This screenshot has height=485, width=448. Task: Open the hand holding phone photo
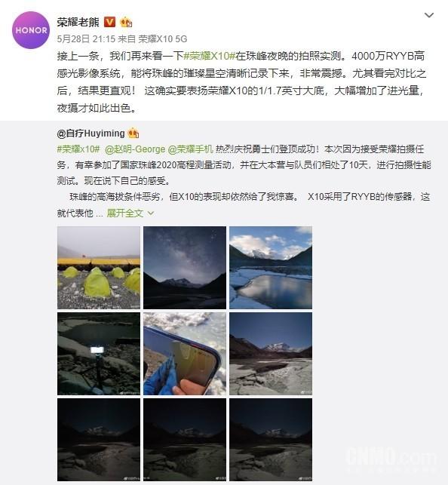point(185,354)
